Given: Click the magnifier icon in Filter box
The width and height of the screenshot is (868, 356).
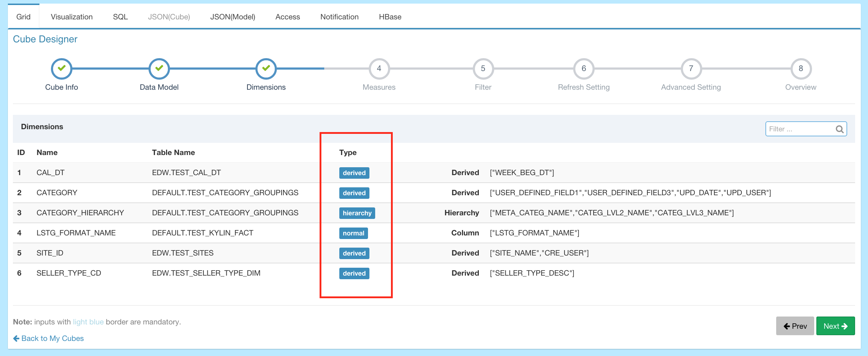Looking at the screenshot, I should coord(840,129).
